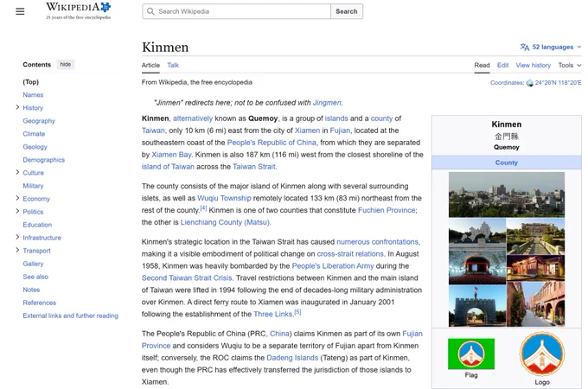Click the magnifier icon in search box

coord(150,11)
